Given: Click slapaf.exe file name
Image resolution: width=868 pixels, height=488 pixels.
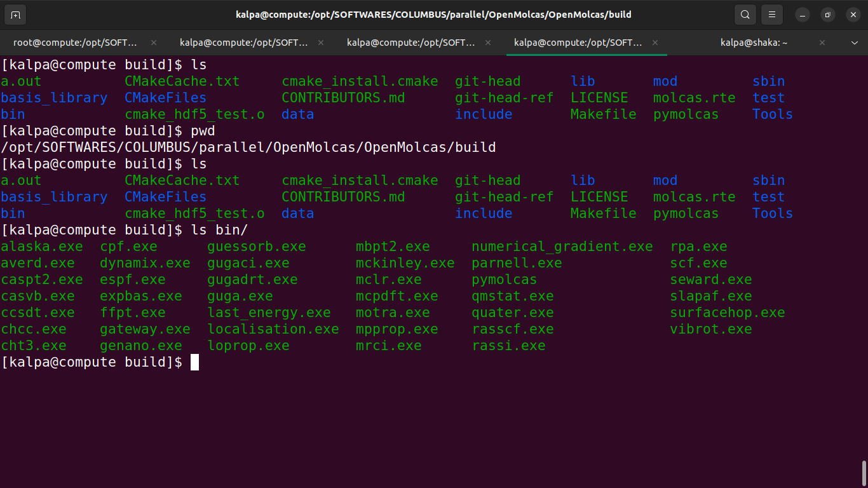Looking at the screenshot, I should [x=711, y=296].
